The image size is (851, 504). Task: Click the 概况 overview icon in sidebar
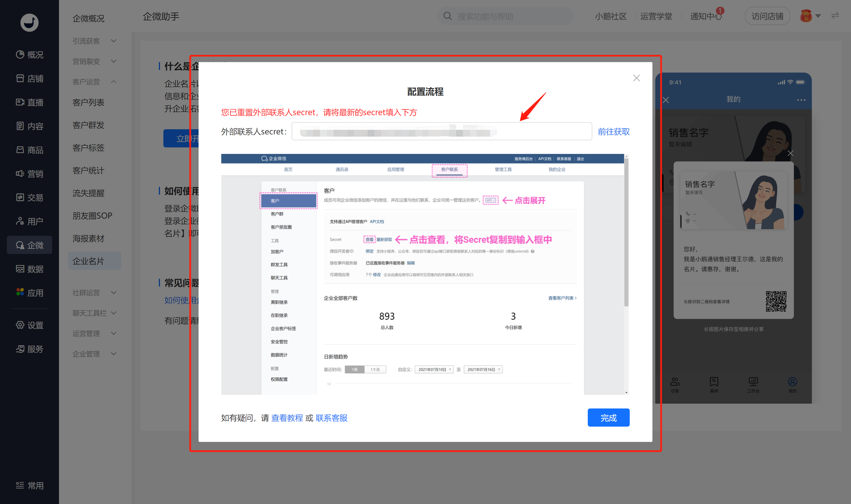[x=20, y=55]
